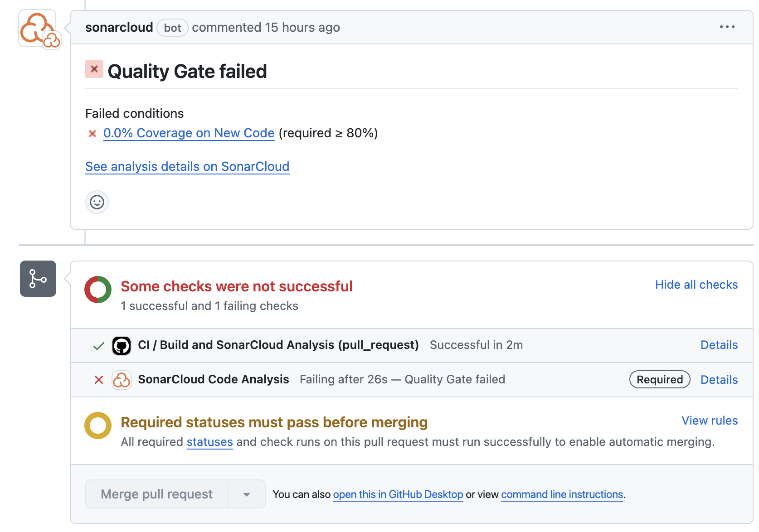View details for SonarCloud Code Analysis
759x532 pixels.
click(x=719, y=380)
